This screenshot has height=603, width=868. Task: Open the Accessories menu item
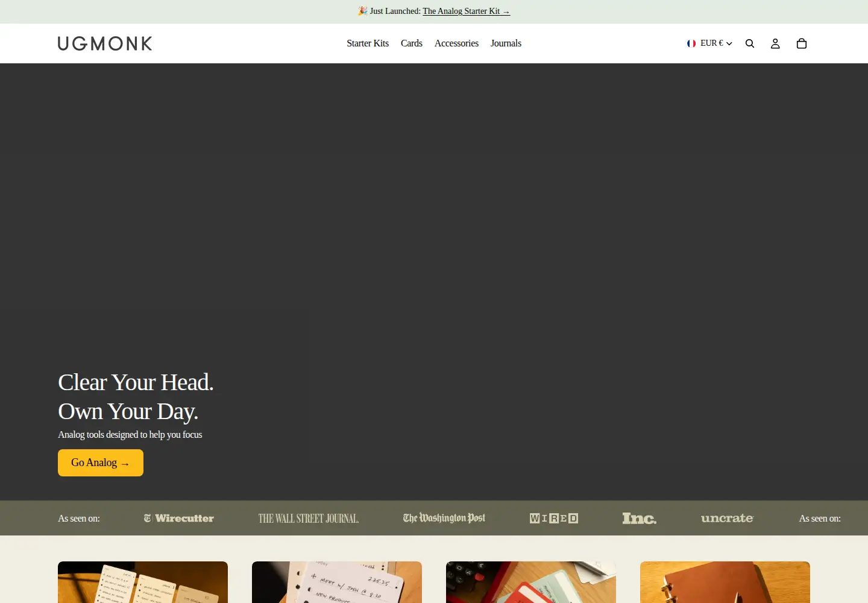(456, 43)
